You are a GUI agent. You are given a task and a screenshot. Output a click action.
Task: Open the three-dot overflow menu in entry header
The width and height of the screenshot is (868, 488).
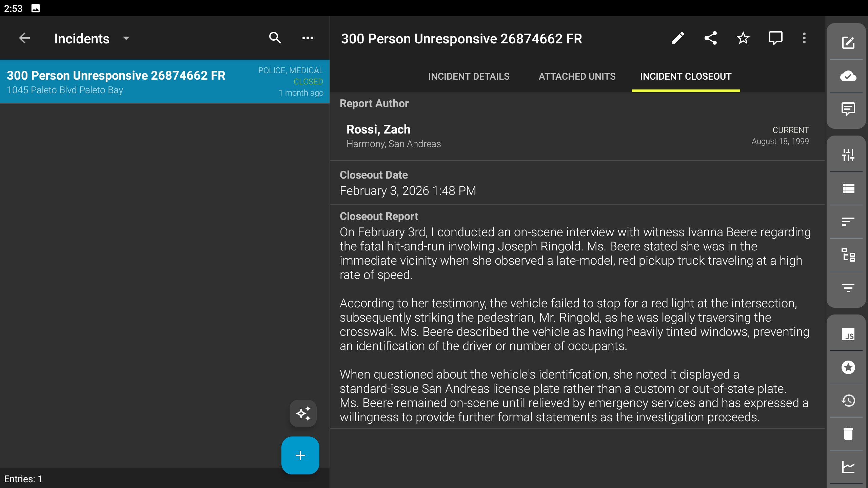tap(804, 38)
